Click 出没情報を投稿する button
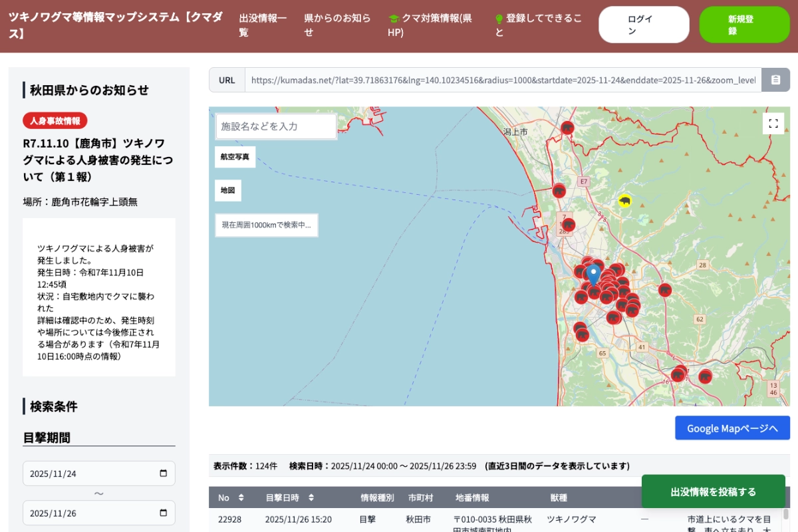Screen dimensions: 798x532 [713, 491]
